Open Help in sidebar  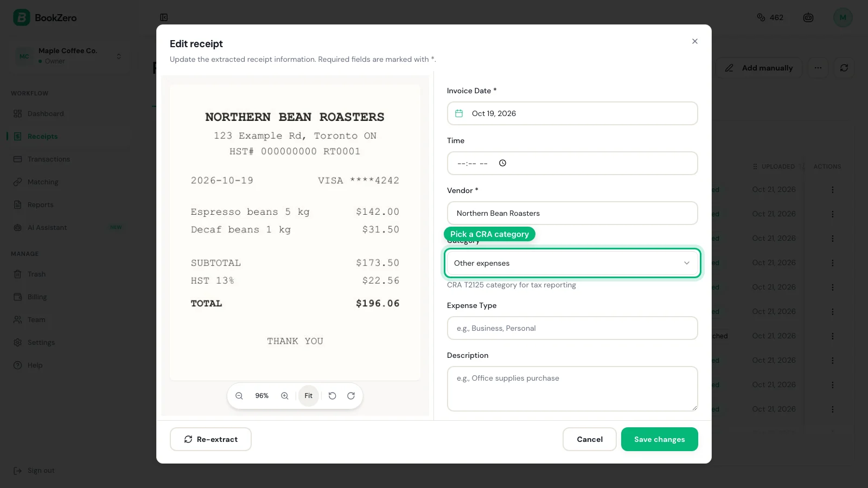pos(71,365)
